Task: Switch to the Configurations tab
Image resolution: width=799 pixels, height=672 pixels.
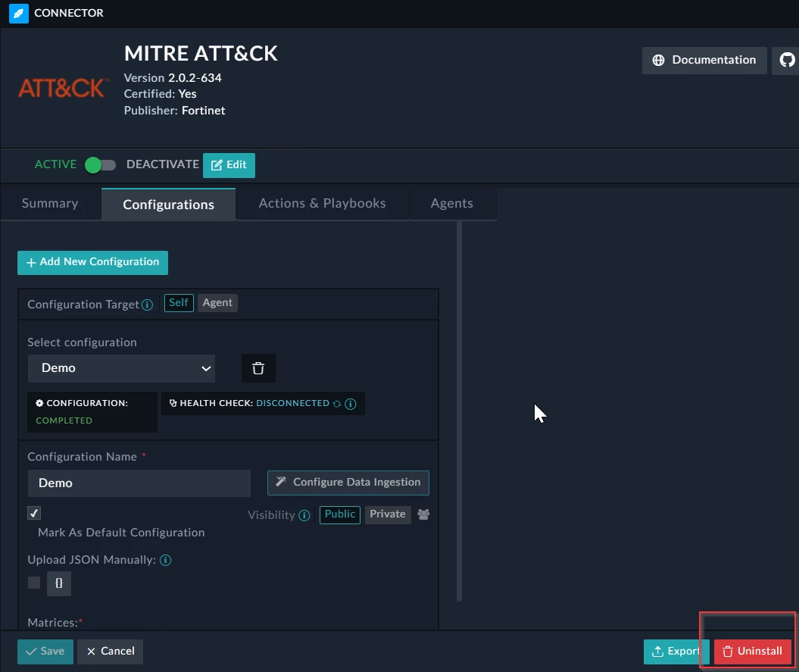Action: coord(169,205)
